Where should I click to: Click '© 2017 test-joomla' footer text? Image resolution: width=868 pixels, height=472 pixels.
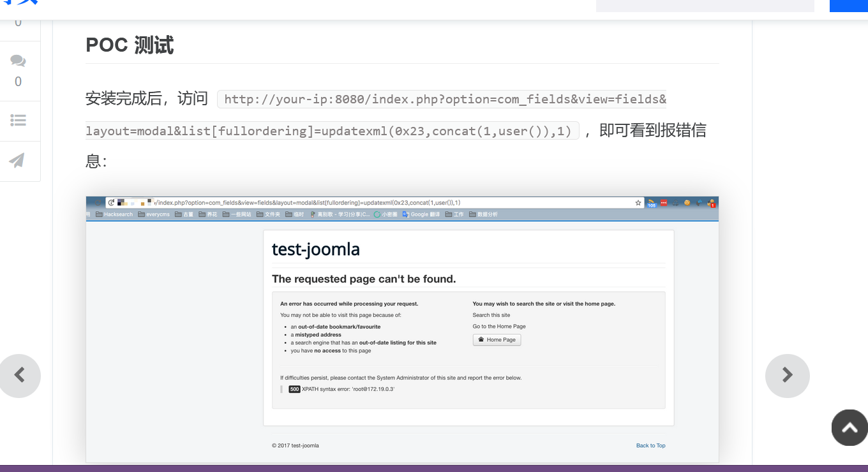coord(296,446)
